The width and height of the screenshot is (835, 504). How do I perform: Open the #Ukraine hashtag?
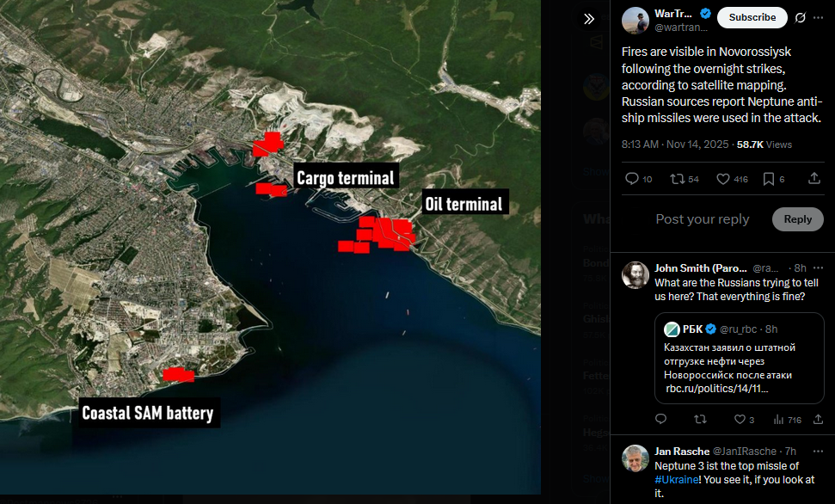click(x=676, y=480)
